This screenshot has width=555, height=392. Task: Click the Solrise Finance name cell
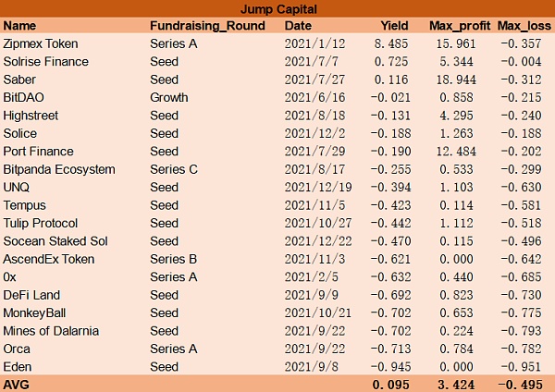46,62
